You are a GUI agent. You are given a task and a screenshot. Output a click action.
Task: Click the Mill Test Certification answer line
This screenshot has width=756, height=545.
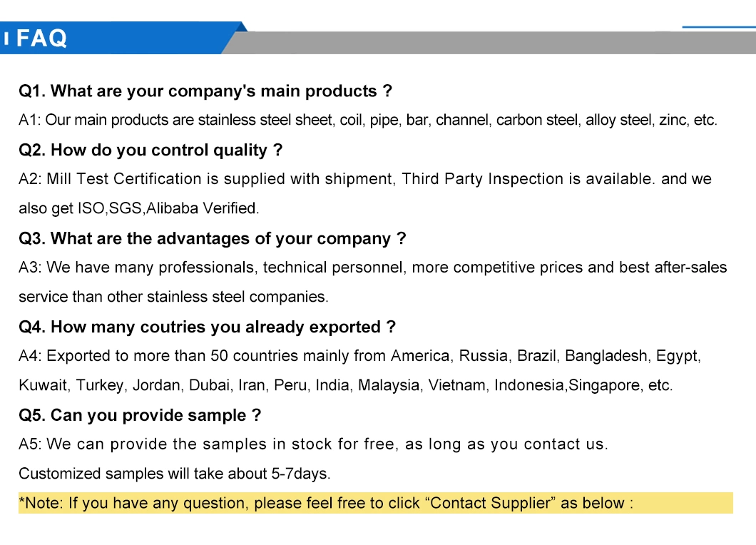point(364,179)
